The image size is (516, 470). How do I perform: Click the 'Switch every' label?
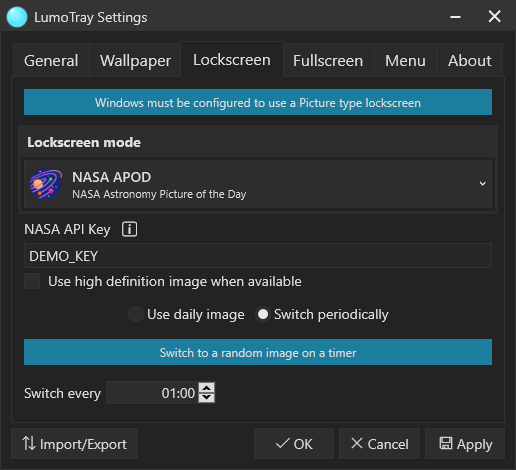62,393
